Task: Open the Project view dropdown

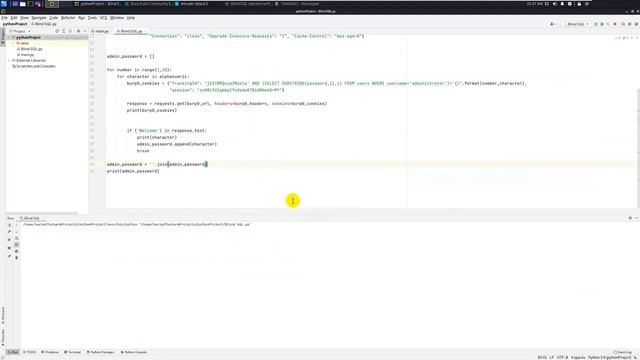Action: tap(20, 31)
